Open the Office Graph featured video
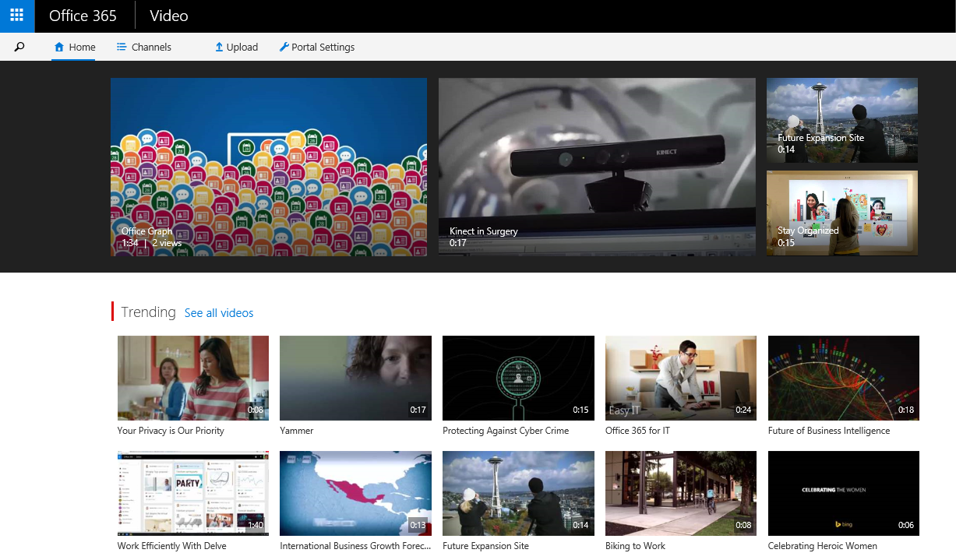 tap(268, 167)
